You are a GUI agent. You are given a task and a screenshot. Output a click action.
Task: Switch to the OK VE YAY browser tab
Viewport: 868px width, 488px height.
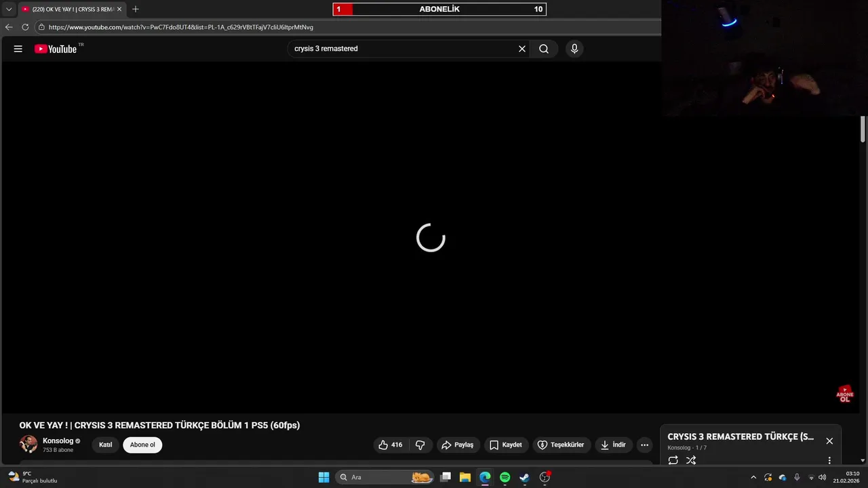[71, 9]
